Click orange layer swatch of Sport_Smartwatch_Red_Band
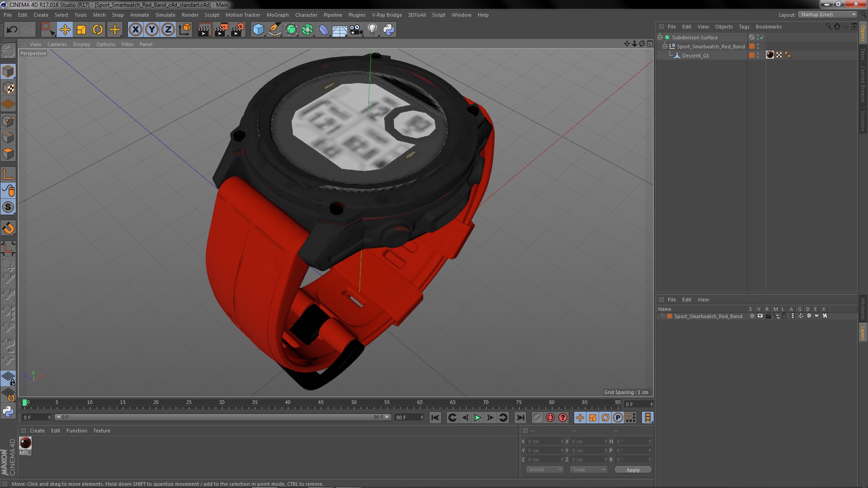Screen dimensions: 868x488 [x=751, y=46]
